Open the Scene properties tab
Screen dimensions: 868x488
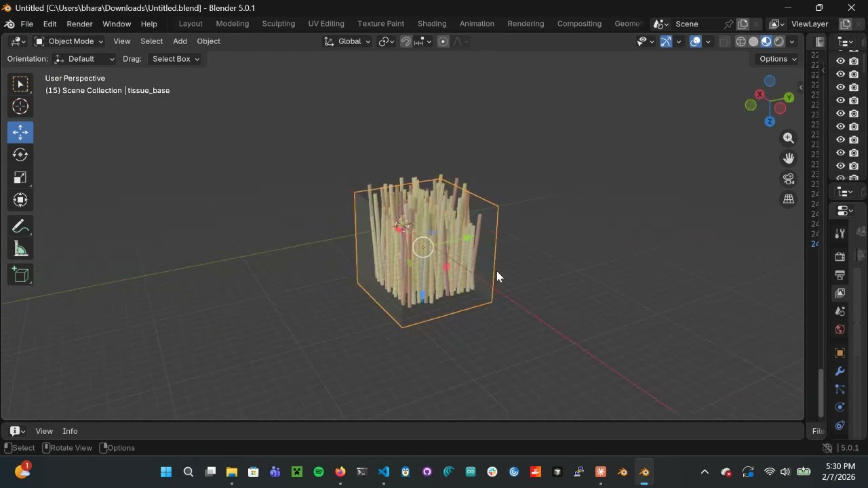click(x=840, y=312)
